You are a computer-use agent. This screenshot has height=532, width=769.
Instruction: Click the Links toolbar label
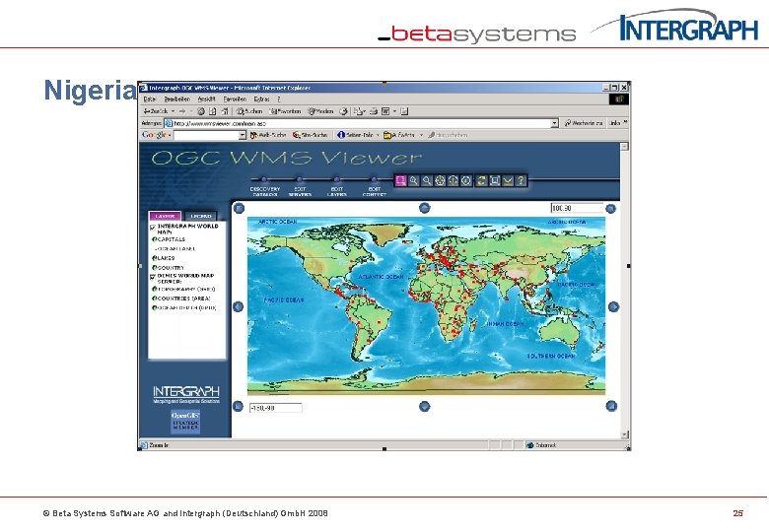[x=615, y=123]
